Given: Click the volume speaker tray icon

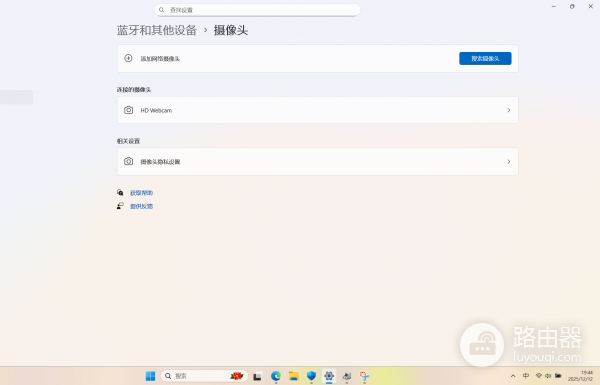Looking at the screenshot, I should click(x=548, y=376).
